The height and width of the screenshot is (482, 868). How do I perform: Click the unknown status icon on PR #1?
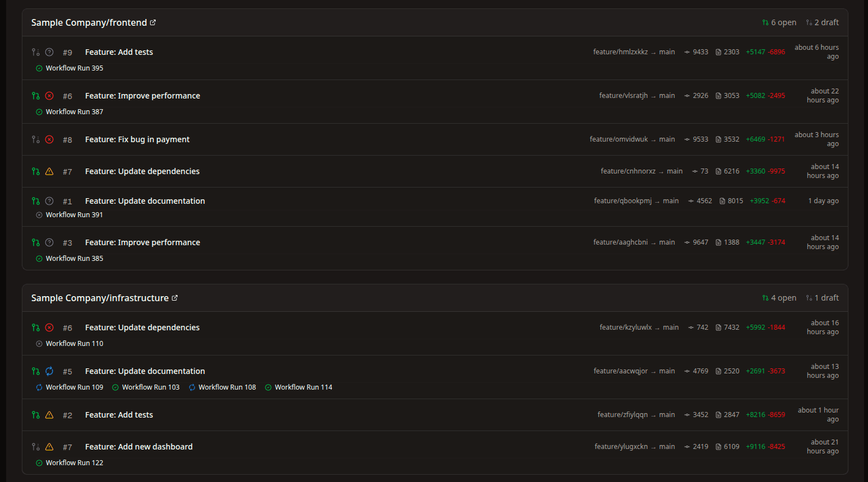point(49,201)
